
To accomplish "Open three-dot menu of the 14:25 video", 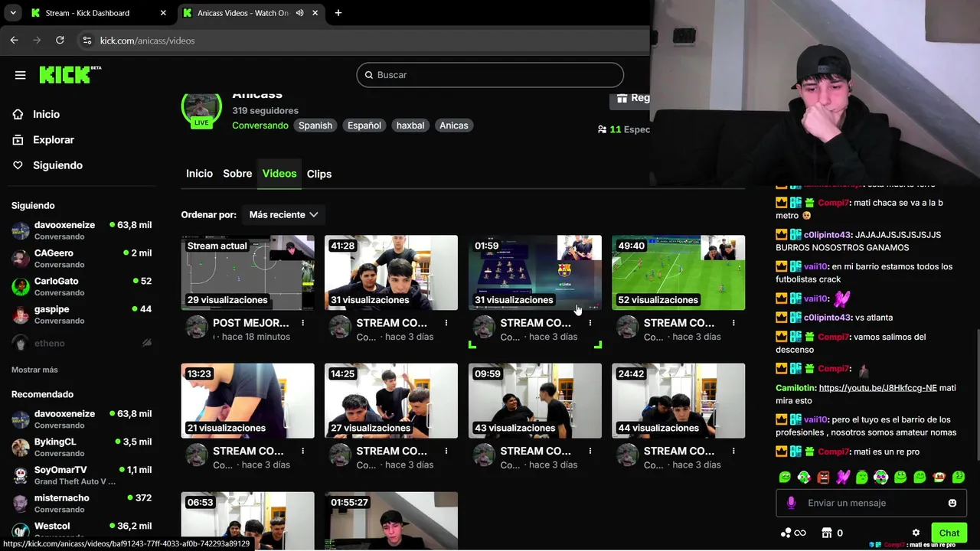I will point(446,451).
